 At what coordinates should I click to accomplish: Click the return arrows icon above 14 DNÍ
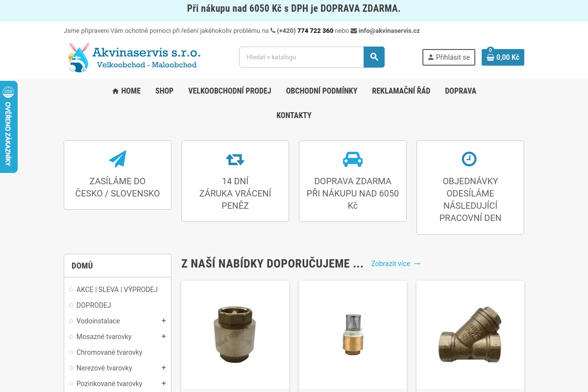pyautogui.click(x=235, y=159)
